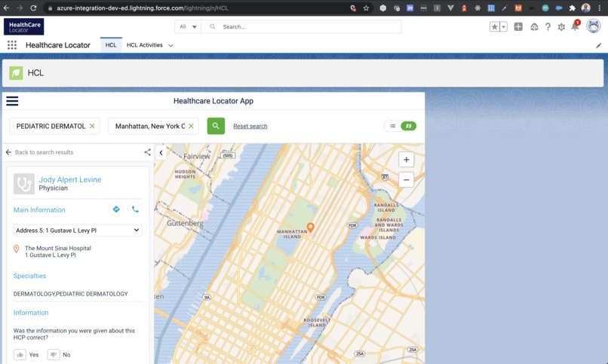Viewport: 608px width, 364px height.
Task: Click the stethoscope physician icon
Action: [x=24, y=184]
